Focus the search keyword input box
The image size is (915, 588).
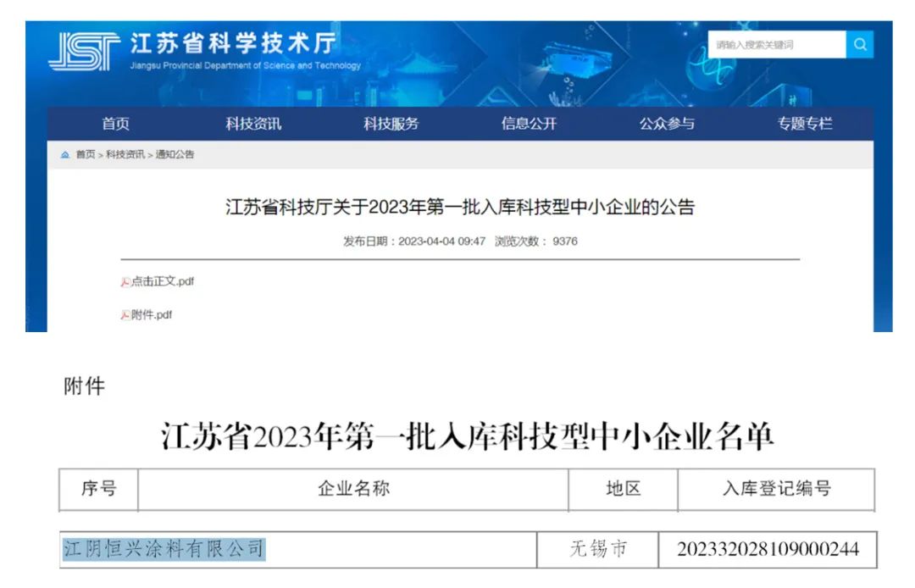[776, 45]
